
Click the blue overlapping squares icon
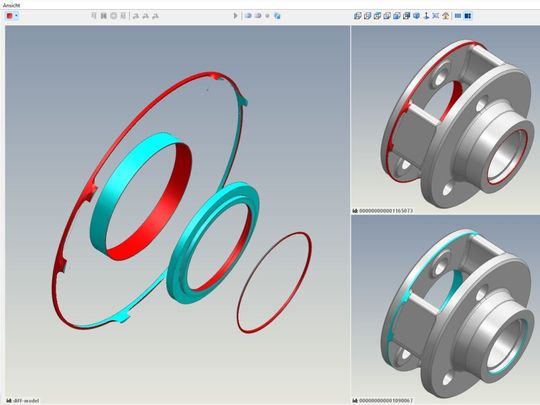pos(277,16)
